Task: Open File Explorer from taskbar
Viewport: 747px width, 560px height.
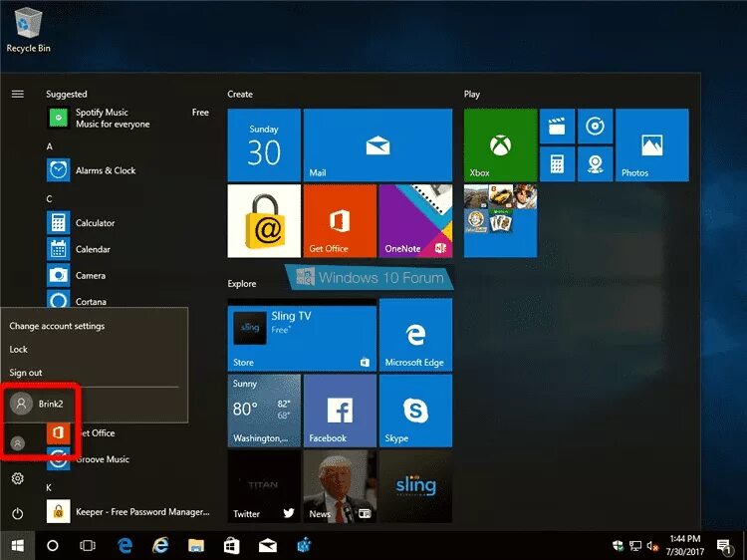Action: pos(196,546)
